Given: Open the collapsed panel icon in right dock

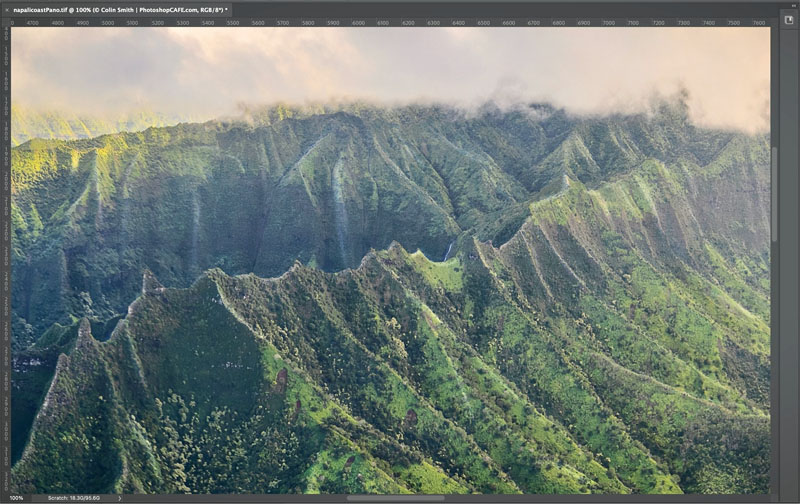Looking at the screenshot, I should 789,20.
